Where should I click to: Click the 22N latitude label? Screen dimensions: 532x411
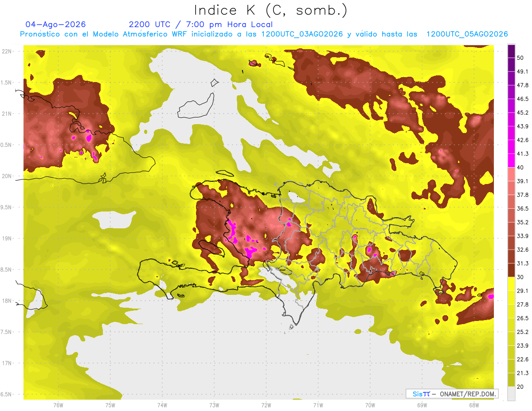[x=7, y=51]
